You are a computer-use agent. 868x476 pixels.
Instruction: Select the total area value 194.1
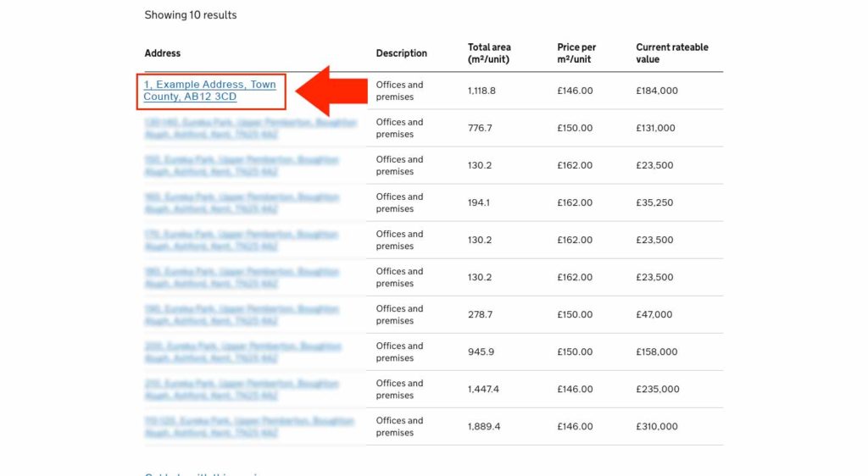[479, 203]
